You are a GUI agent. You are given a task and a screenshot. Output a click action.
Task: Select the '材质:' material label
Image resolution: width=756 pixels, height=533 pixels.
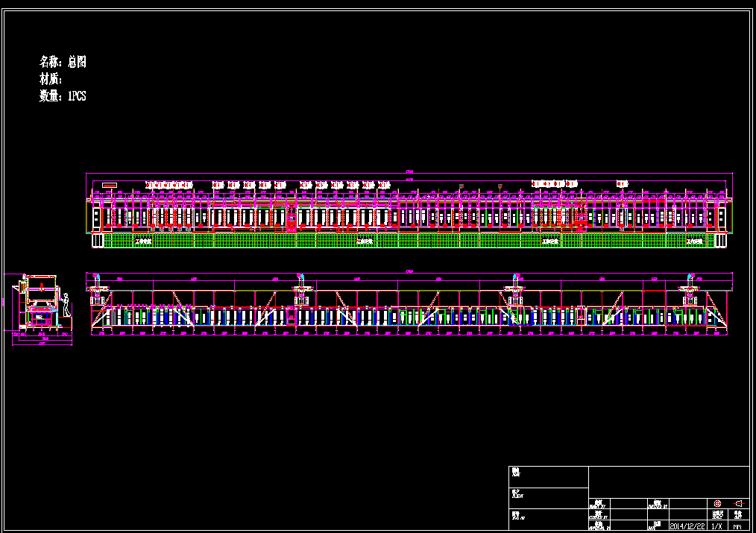(51, 79)
